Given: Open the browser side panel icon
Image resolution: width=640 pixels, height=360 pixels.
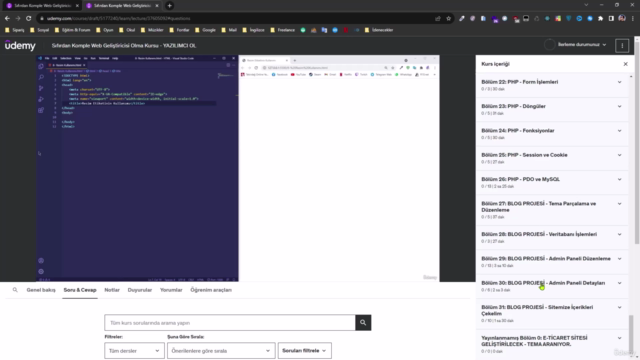Looking at the screenshot, I should [x=611, y=18].
